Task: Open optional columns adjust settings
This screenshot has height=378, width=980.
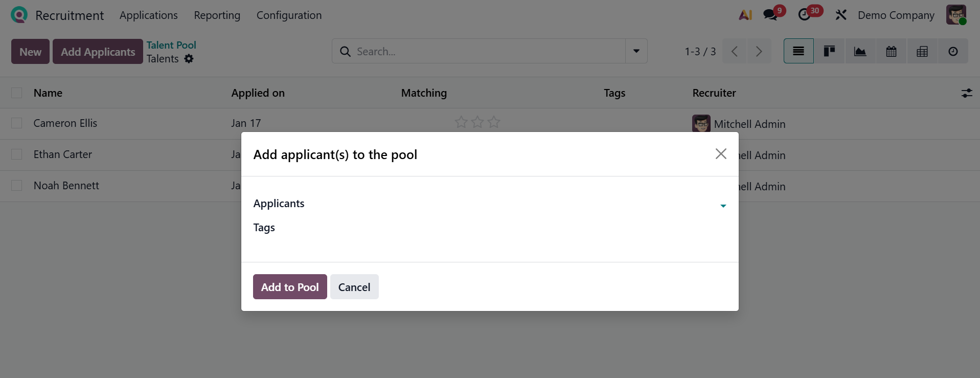Action: click(966, 93)
